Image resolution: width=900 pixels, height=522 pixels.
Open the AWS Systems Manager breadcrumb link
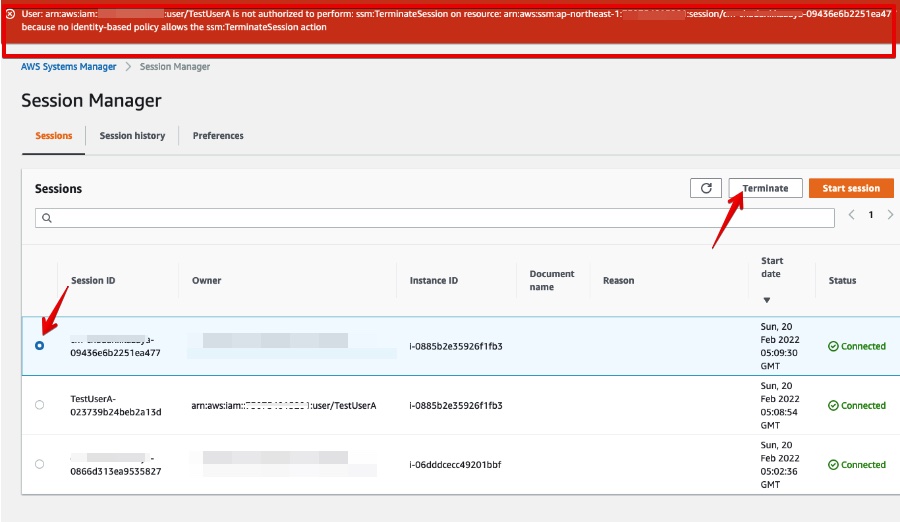click(x=68, y=67)
